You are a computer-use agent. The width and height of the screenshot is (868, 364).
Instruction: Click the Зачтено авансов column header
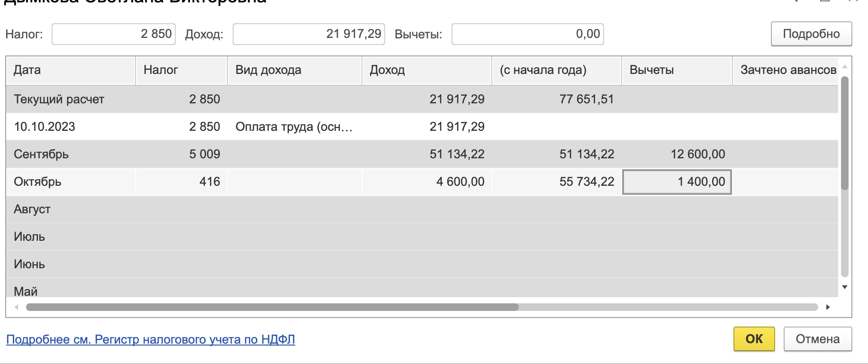tap(786, 70)
